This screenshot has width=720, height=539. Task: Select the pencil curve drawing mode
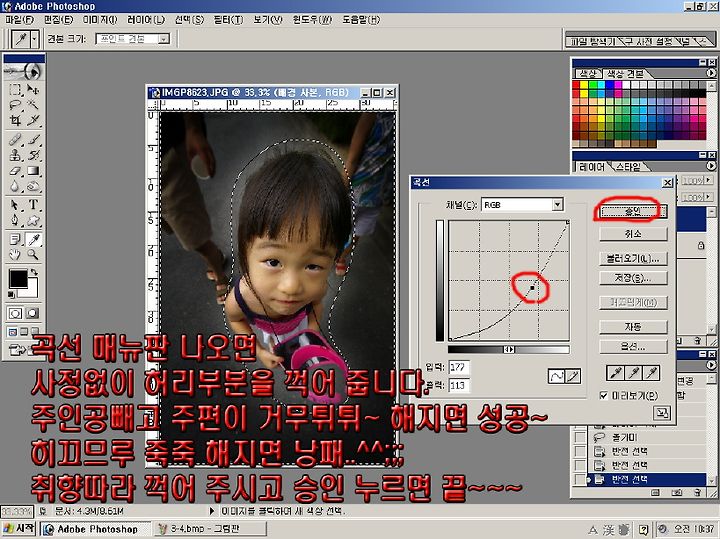pos(573,377)
